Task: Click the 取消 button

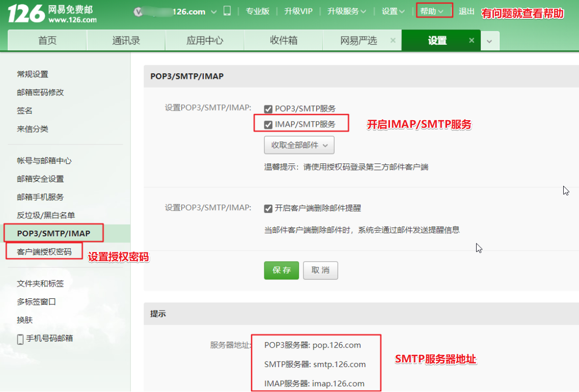Action: (x=320, y=270)
